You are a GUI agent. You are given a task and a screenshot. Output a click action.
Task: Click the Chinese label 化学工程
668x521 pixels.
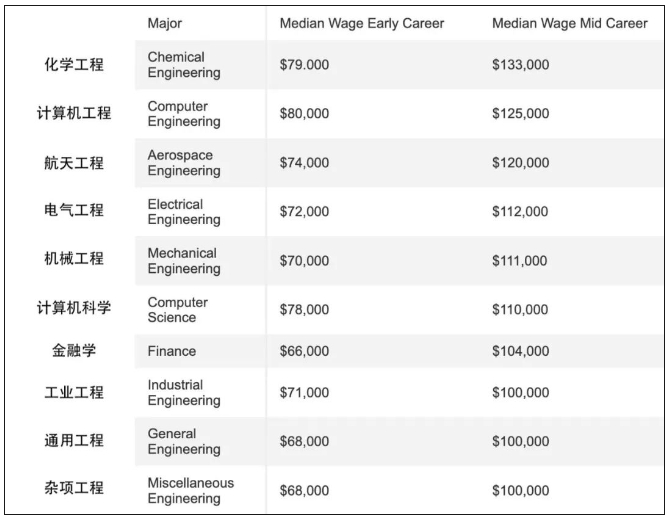[x=74, y=65]
